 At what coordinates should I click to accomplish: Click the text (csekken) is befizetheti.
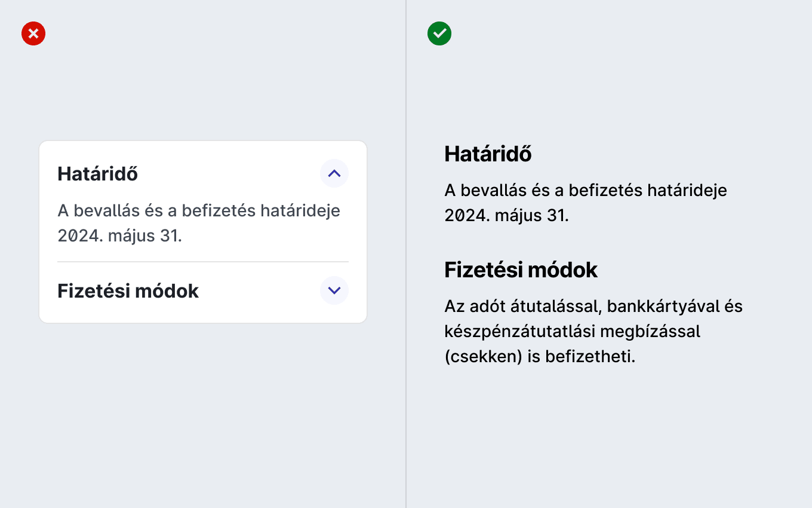pyautogui.click(x=540, y=357)
